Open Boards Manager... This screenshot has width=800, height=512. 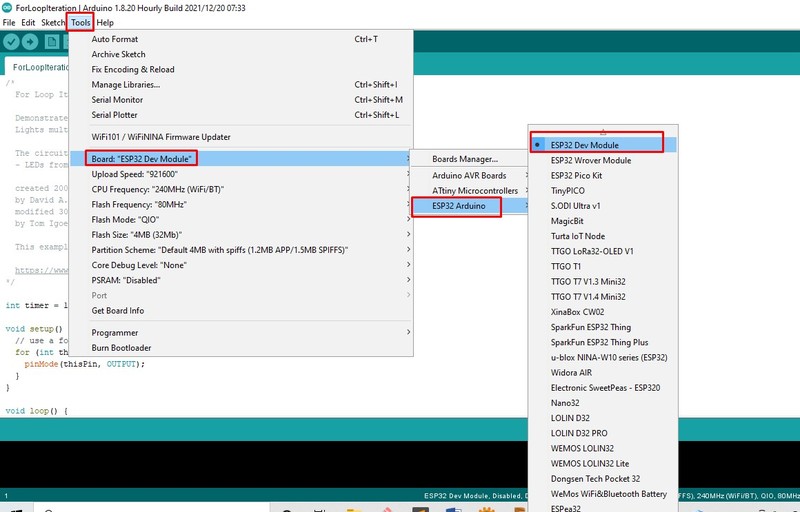click(469, 159)
